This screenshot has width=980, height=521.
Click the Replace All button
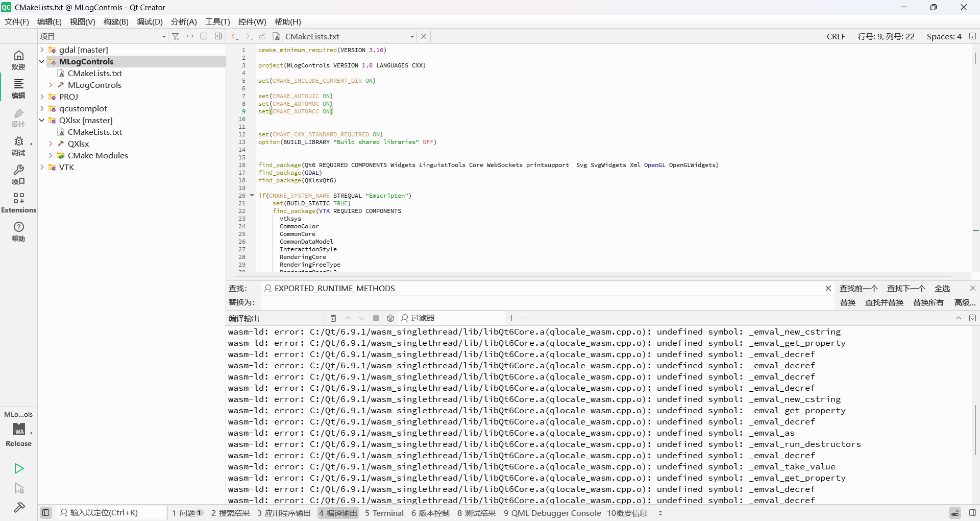click(928, 302)
